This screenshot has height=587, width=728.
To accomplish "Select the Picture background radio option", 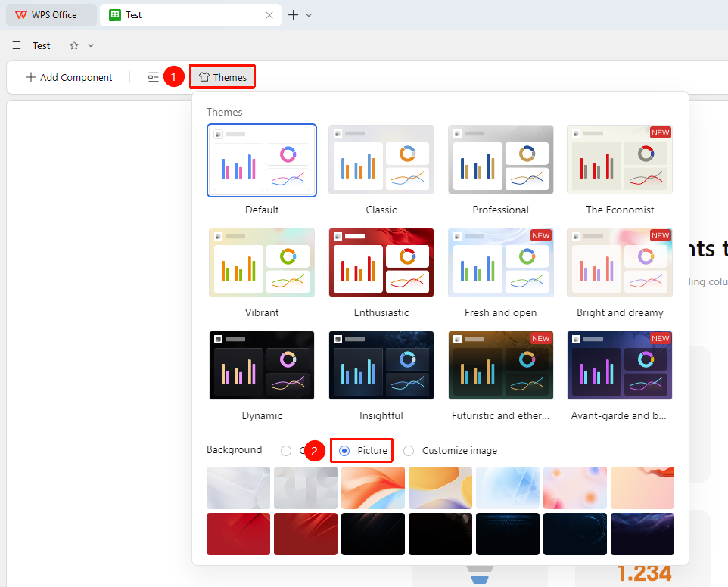I will (x=344, y=451).
